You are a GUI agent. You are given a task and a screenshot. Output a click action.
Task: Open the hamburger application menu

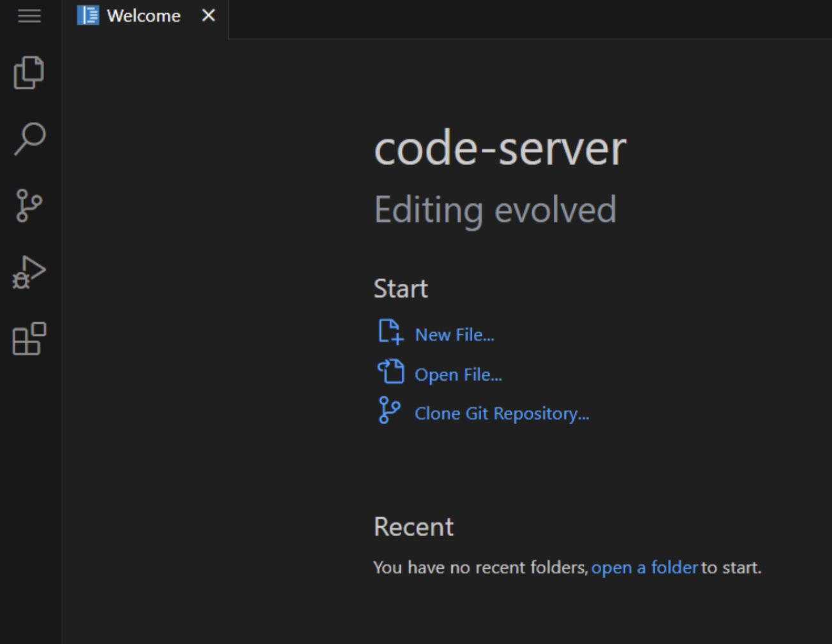(x=29, y=16)
